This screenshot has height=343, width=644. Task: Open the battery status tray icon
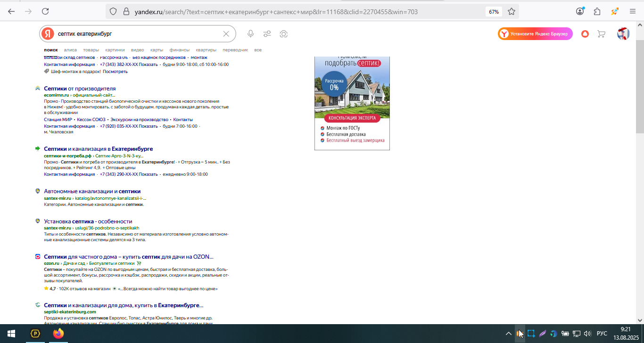[565, 334]
